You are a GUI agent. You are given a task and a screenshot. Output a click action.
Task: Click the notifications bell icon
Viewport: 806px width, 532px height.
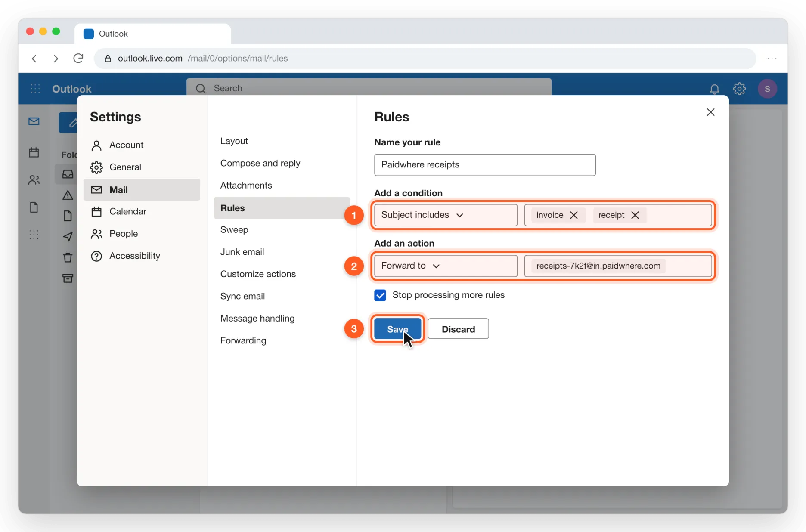coord(714,89)
